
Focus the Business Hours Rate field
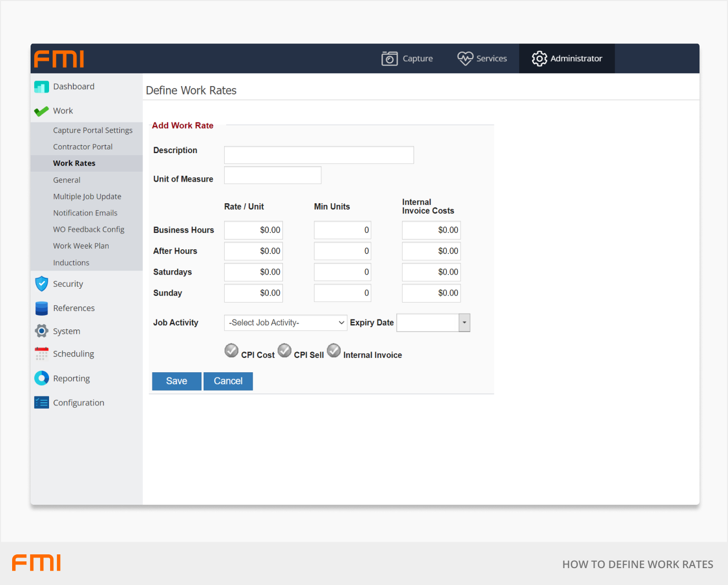pos(253,230)
